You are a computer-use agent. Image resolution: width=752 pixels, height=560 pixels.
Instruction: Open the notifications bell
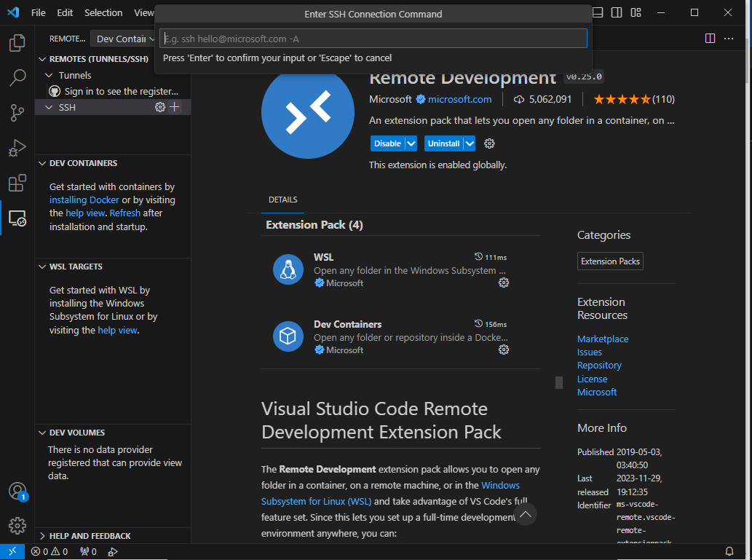click(x=729, y=551)
